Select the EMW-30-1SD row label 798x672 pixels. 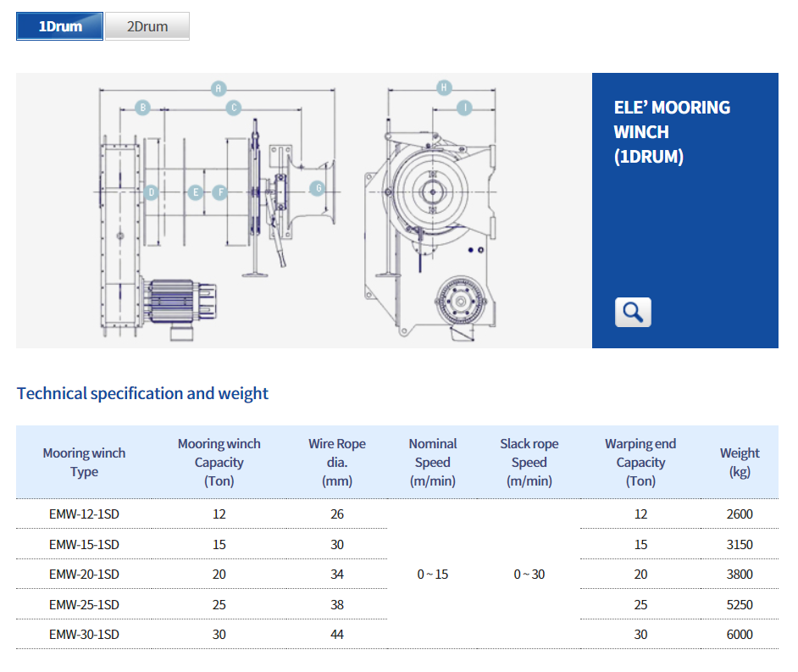tap(84, 635)
